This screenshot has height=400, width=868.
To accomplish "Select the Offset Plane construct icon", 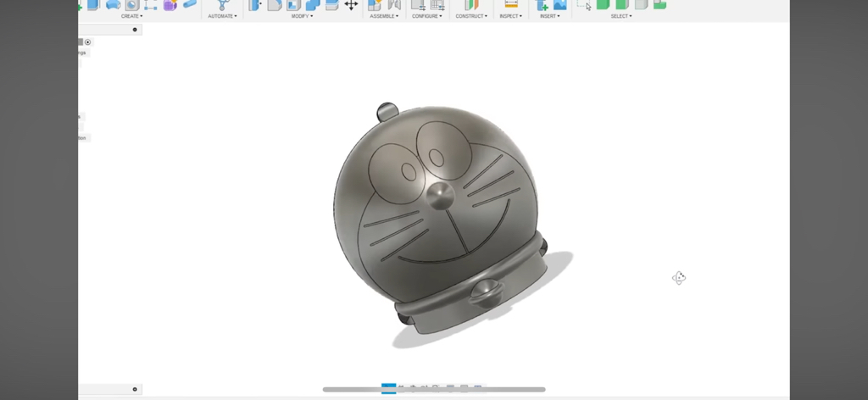I will pyautogui.click(x=471, y=5).
